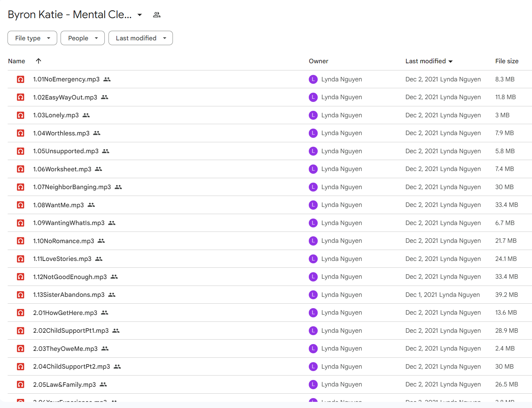
Task: Select file name 1.03Lonely.mp3
Action: tap(56, 115)
